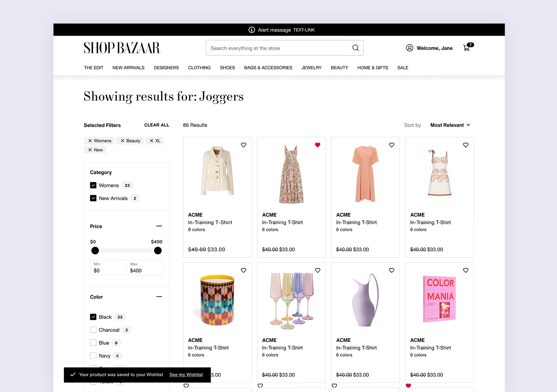Unfavorite the floral dress product
This screenshot has width=557, height=392.
tap(318, 145)
